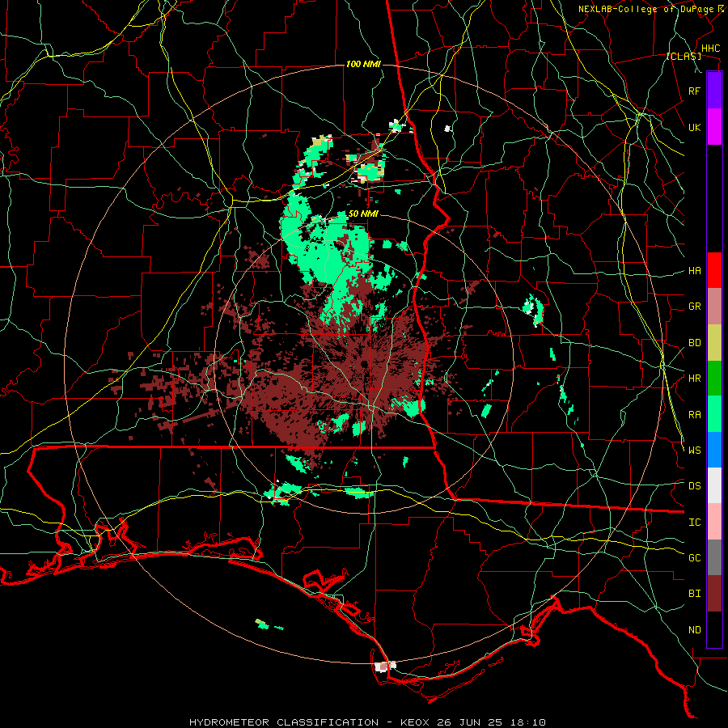Image resolution: width=728 pixels, height=728 pixels.
Task: Click the HR dark green legend swatch
Action: pyautogui.click(x=714, y=379)
